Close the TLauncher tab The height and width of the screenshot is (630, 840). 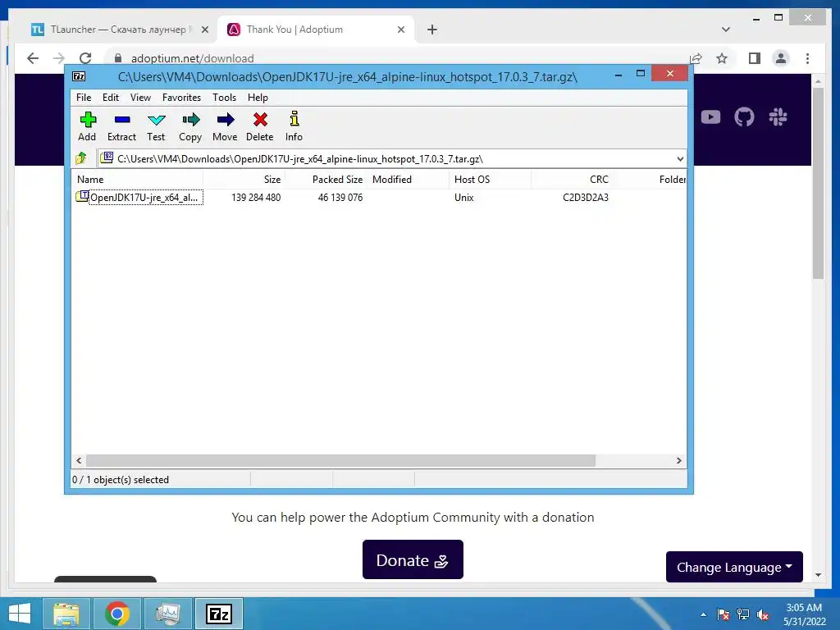[x=204, y=30]
